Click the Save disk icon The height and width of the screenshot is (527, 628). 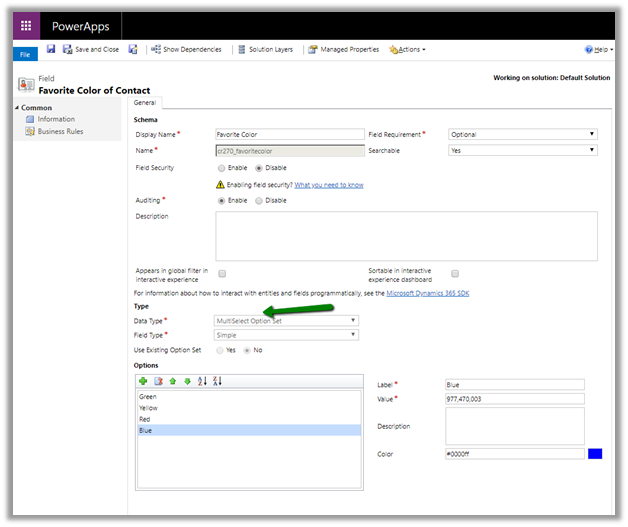51,49
